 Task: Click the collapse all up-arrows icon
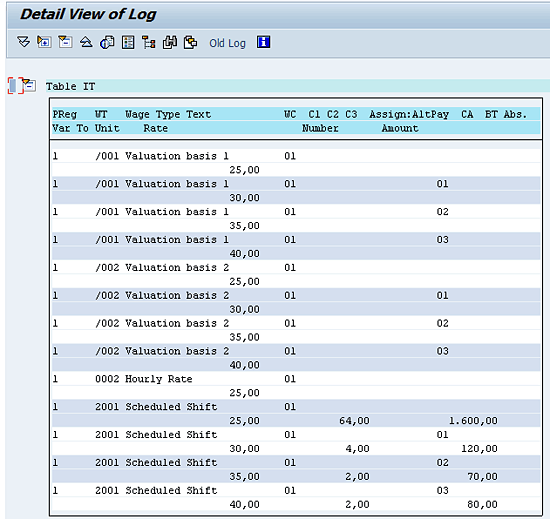(x=86, y=42)
